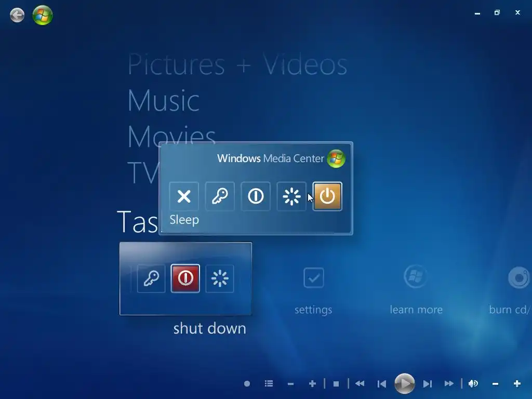Click the 'learn more' label
Viewport: 532px width, 399px height.
tap(416, 310)
